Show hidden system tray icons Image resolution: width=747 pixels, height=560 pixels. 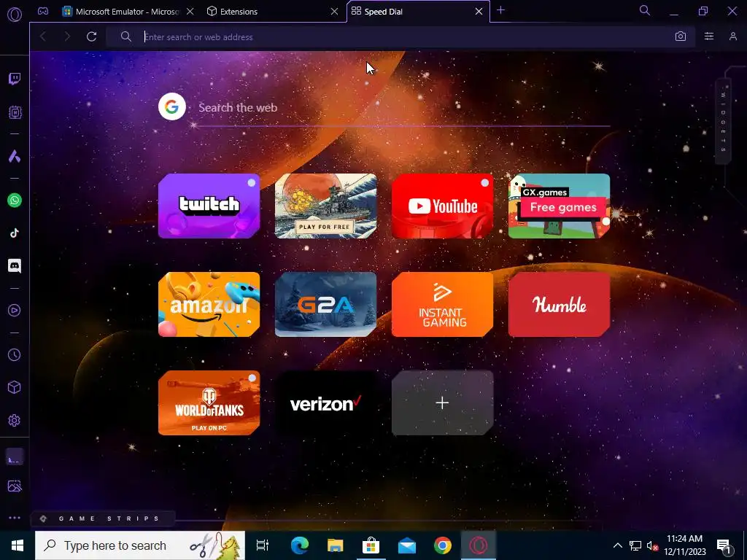pos(617,545)
